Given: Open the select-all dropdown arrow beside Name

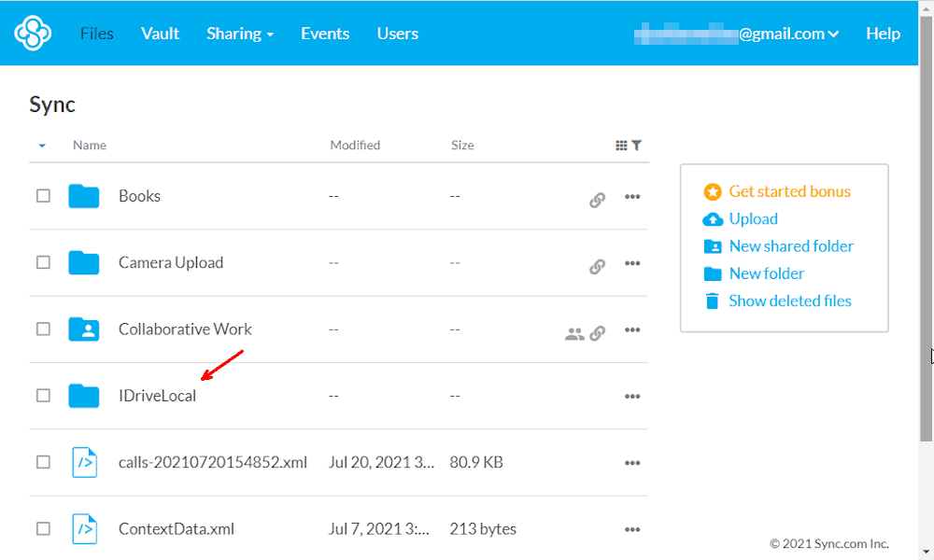Looking at the screenshot, I should (42, 146).
